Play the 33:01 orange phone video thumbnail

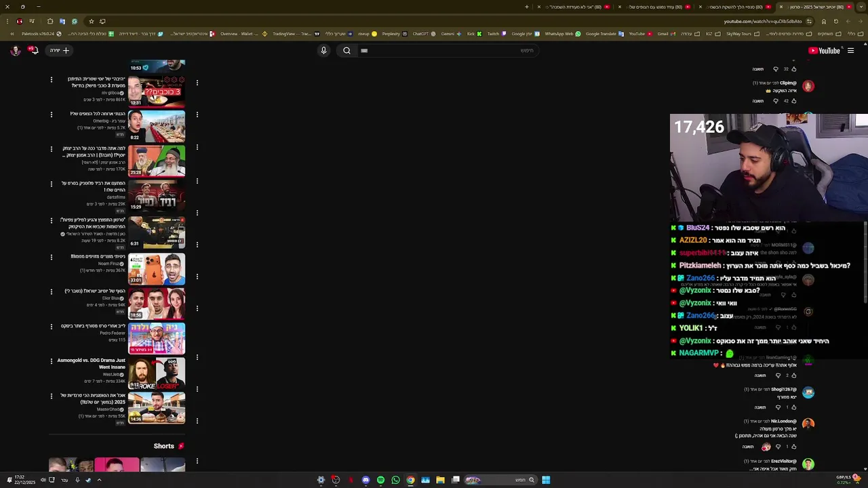click(157, 268)
